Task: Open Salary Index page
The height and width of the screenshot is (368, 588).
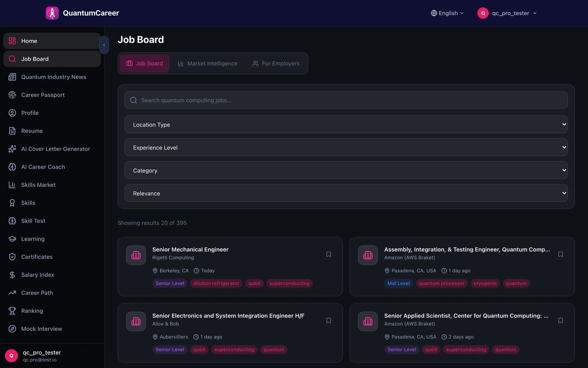Action: click(52, 275)
